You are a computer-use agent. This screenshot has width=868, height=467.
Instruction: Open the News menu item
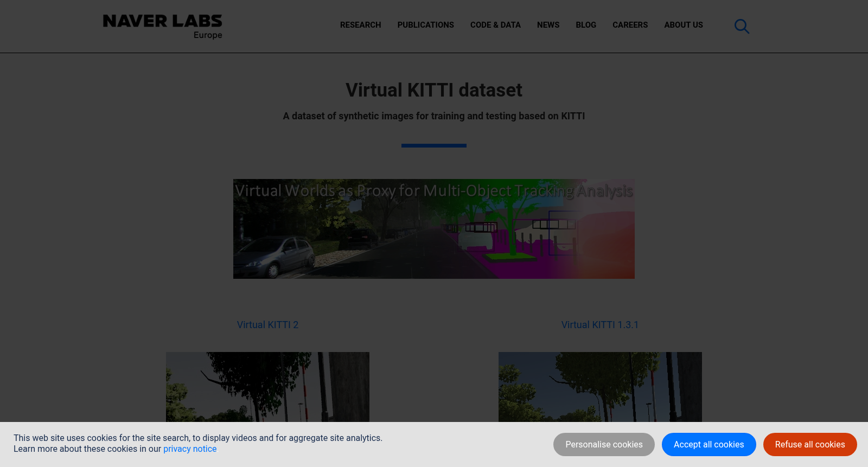pos(548,25)
